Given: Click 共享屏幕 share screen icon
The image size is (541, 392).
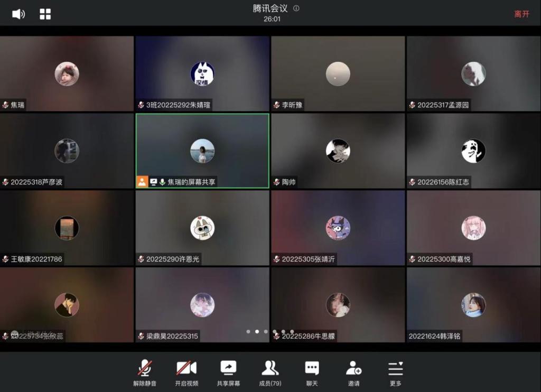Looking at the screenshot, I should (228, 368).
